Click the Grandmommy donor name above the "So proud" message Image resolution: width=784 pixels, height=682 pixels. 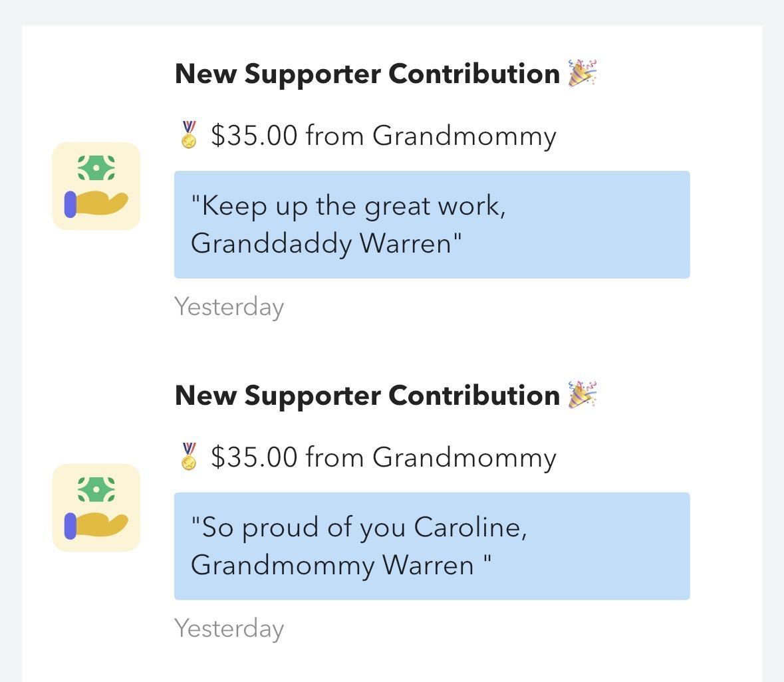coord(464,457)
